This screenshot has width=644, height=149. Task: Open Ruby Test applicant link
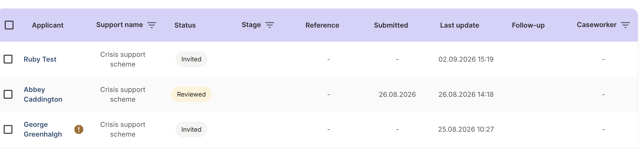click(40, 59)
